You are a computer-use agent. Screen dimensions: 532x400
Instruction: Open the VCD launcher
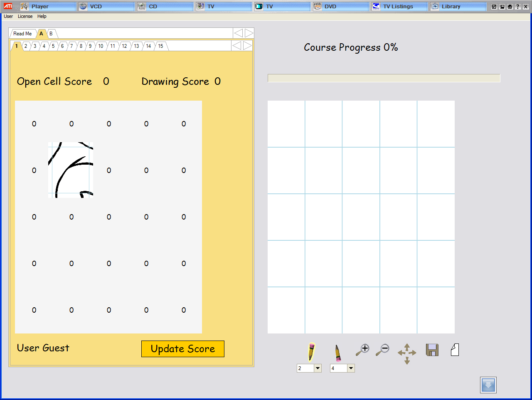tap(106, 6)
